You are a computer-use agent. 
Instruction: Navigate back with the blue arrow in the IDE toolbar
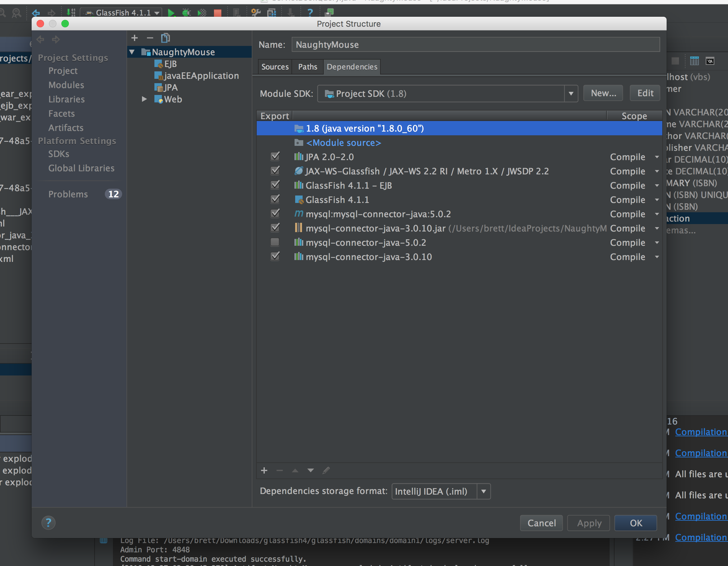click(36, 13)
